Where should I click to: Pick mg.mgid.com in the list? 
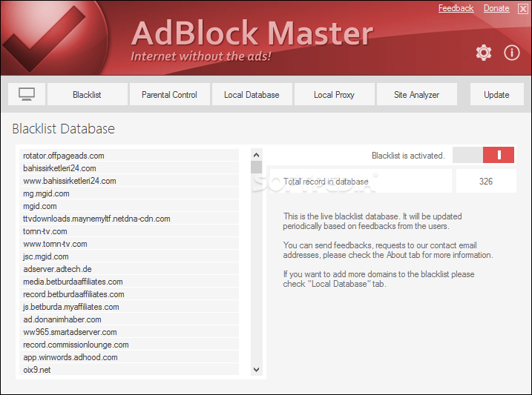pyautogui.click(x=129, y=193)
